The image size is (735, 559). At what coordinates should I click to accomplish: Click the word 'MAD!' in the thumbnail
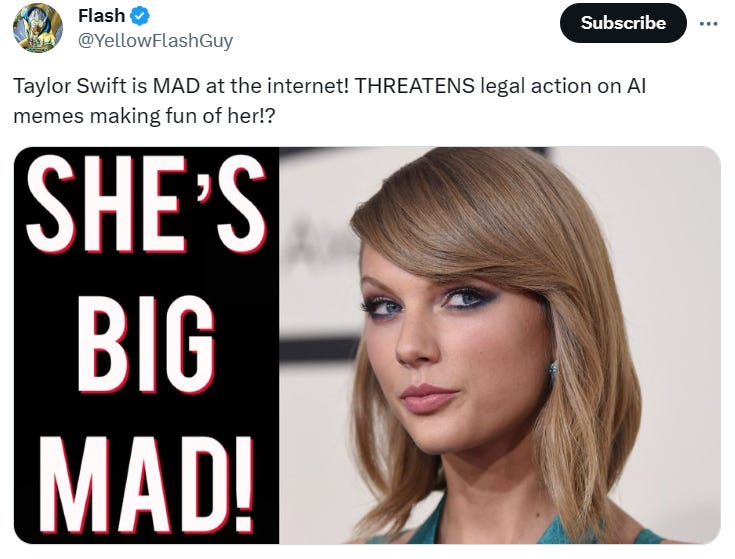pos(147,485)
